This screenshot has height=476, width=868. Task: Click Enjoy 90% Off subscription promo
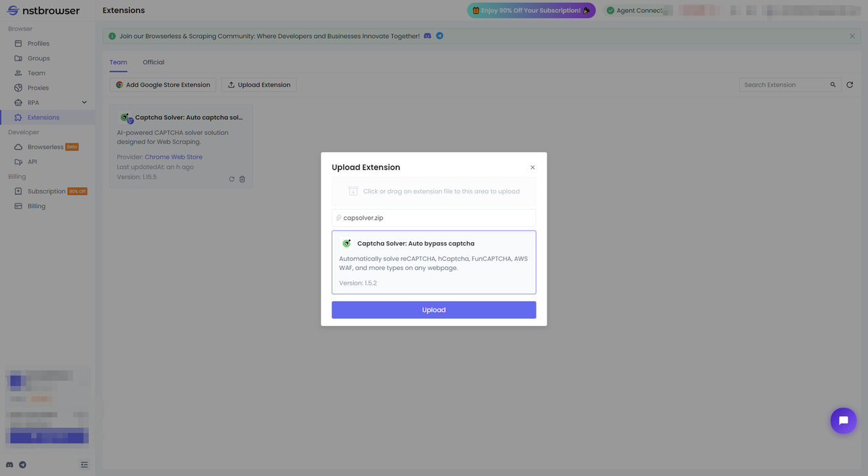pyautogui.click(x=531, y=10)
